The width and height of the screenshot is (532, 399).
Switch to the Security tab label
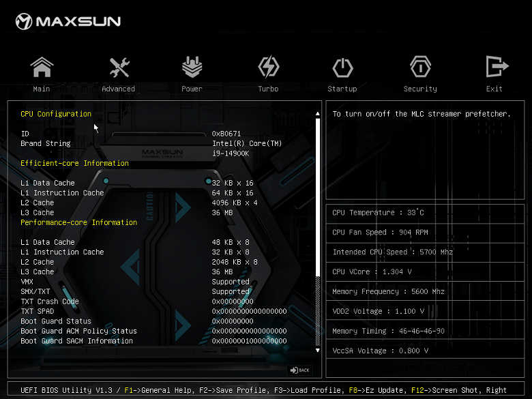(420, 89)
